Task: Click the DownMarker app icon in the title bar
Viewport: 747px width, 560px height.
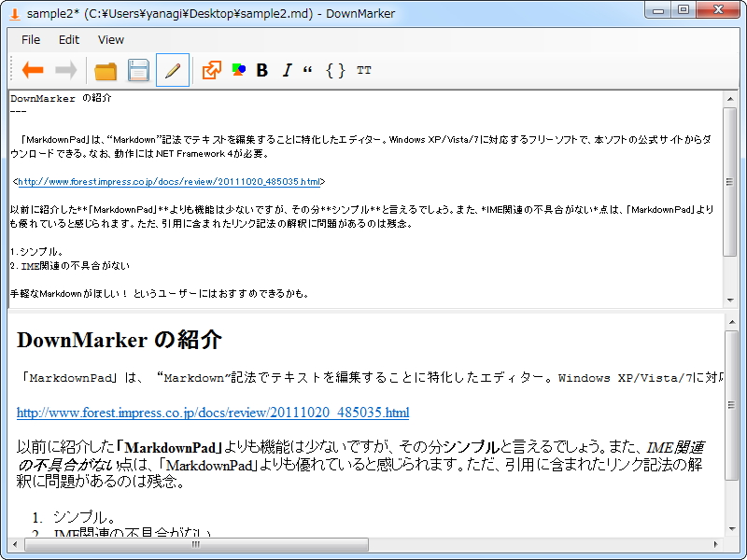Action: tap(15, 14)
